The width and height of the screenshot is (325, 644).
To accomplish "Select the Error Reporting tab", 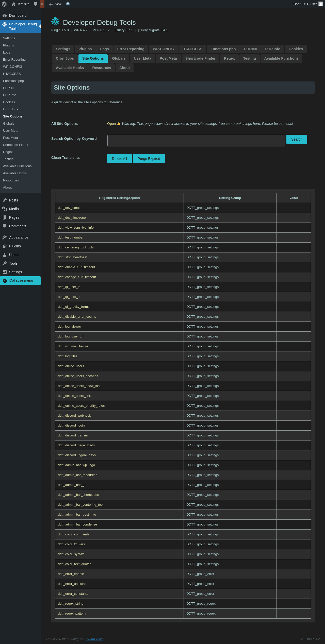I will (x=131, y=49).
